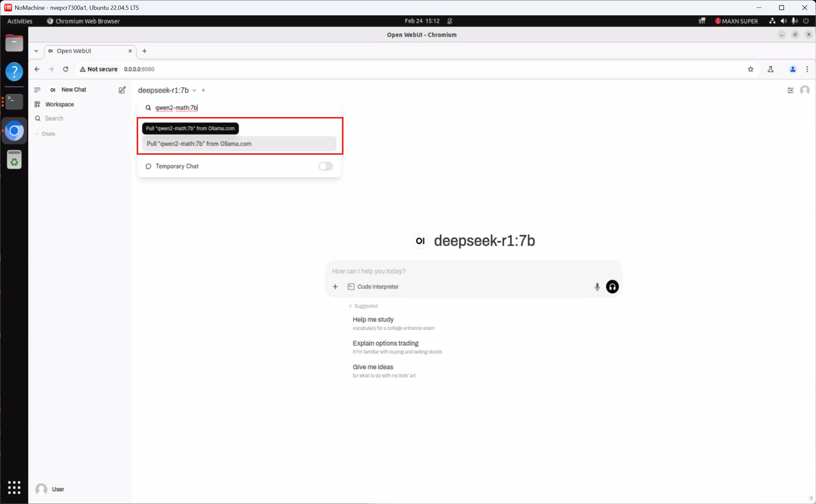Open chat controls sliders icon
This screenshot has width=816, height=504.
(x=790, y=90)
